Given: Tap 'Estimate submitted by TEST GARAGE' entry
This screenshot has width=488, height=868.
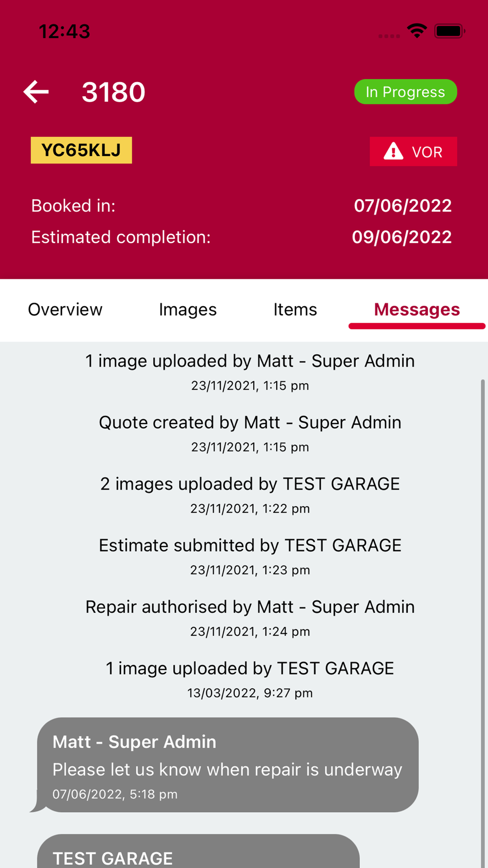Looking at the screenshot, I should click(250, 546).
